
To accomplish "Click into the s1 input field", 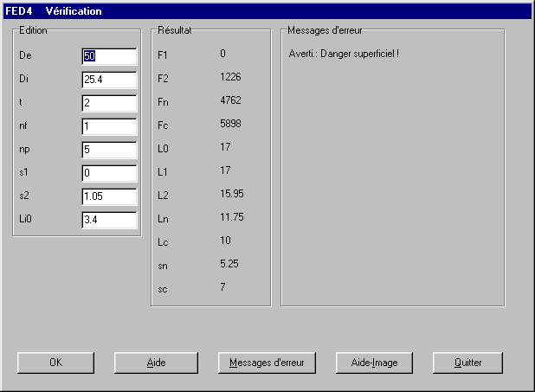I will pos(109,173).
